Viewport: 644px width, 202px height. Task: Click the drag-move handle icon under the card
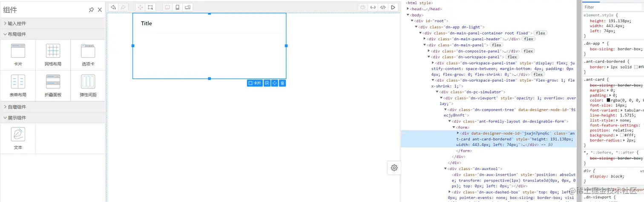click(275, 83)
